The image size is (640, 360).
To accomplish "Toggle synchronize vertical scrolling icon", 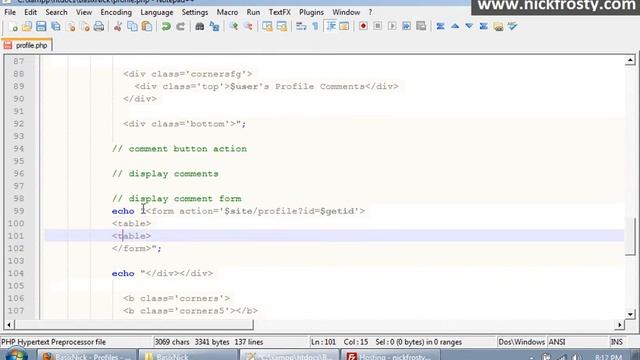I will point(267,27).
